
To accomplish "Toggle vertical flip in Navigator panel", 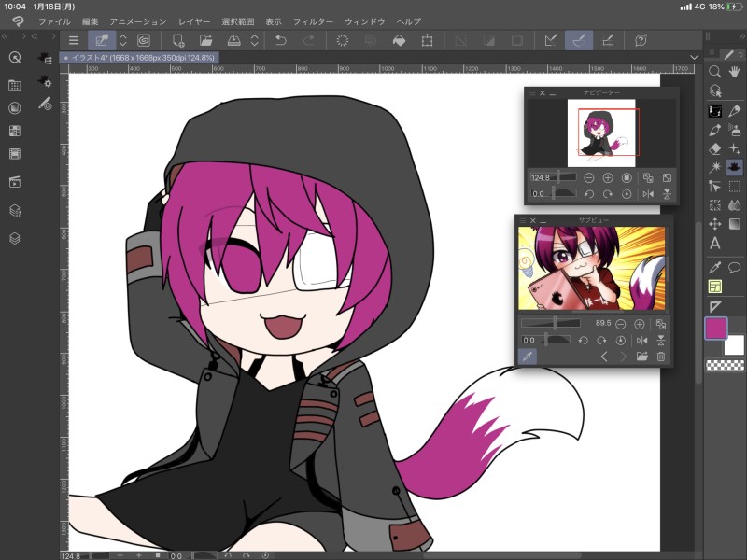I will (x=667, y=194).
